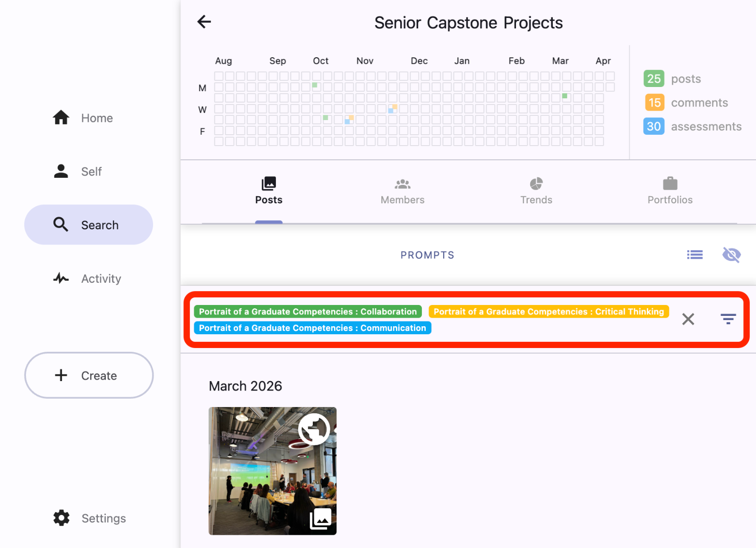Open the Trends tab

coord(536,191)
